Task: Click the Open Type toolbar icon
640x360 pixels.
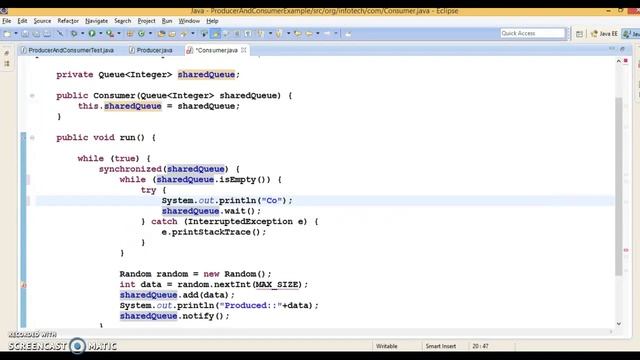Action: point(161,34)
